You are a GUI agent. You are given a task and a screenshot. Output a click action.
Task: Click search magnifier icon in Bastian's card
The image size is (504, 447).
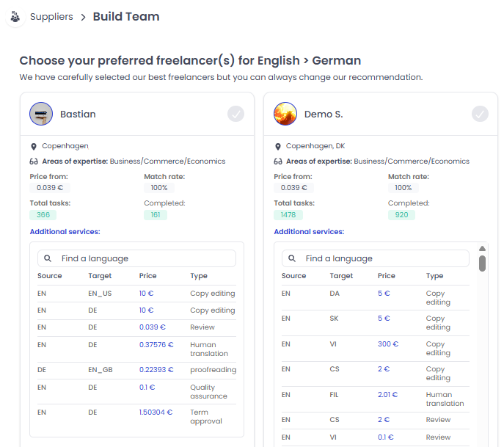coord(48,258)
